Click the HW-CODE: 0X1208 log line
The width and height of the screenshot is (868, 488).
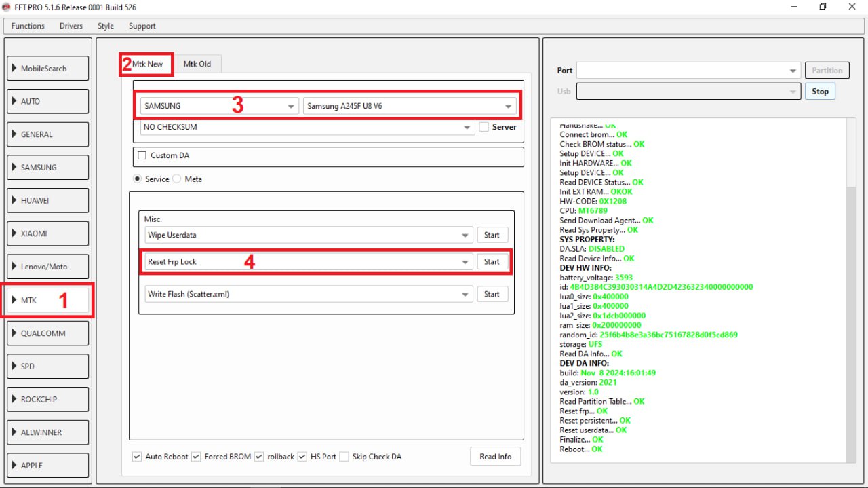(593, 202)
